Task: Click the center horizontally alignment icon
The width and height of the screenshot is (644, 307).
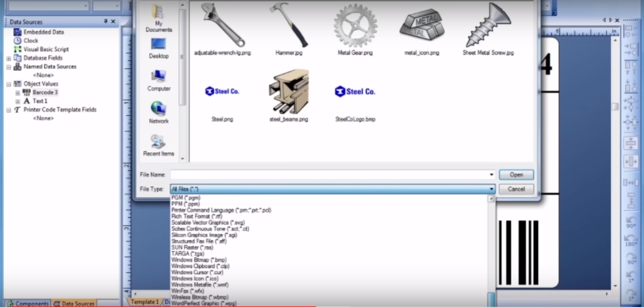Action: (x=631, y=162)
